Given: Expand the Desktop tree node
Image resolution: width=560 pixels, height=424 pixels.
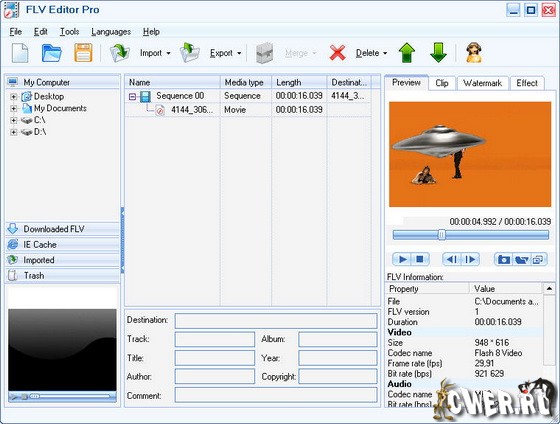Looking at the screenshot, I should tap(14, 96).
